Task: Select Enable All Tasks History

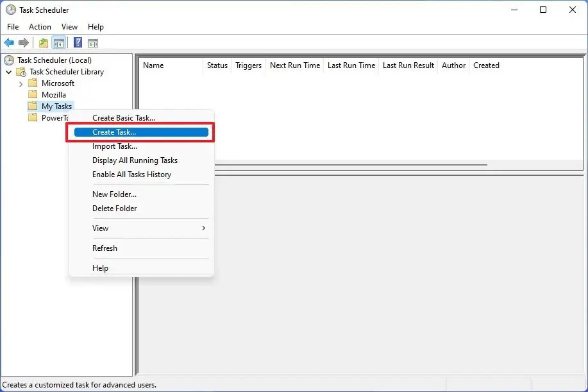Action: tap(131, 174)
